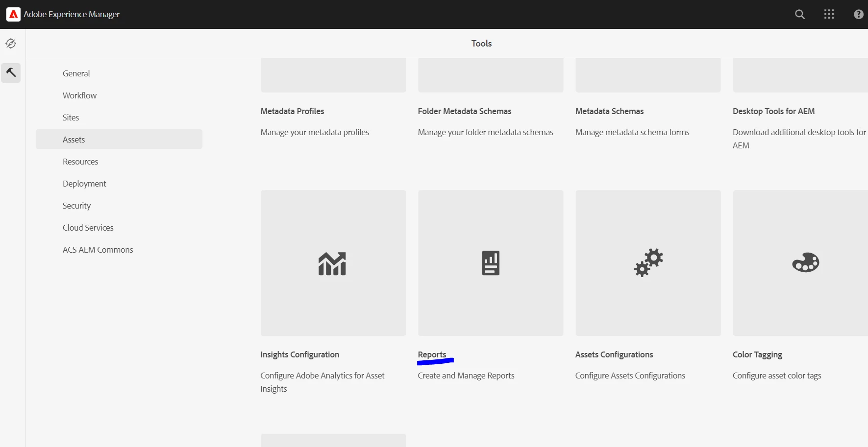Click 'Manage your folder metadata schemas' text
Screen dimensions: 868x447
point(486,132)
